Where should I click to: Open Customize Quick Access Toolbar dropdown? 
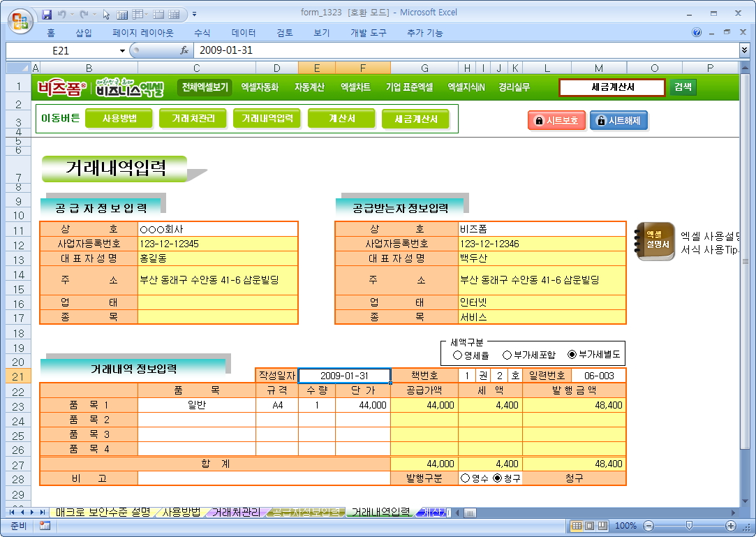(x=194, y=13)
